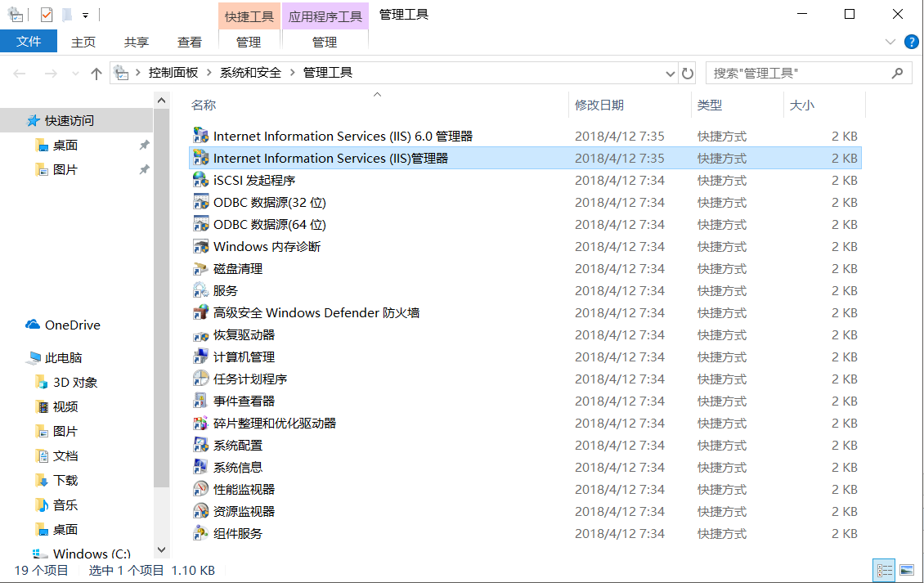The width and height of the screenshot is (924, 583).
Task: Sort by the 类型 column header
Action: [x=710, y=105]
